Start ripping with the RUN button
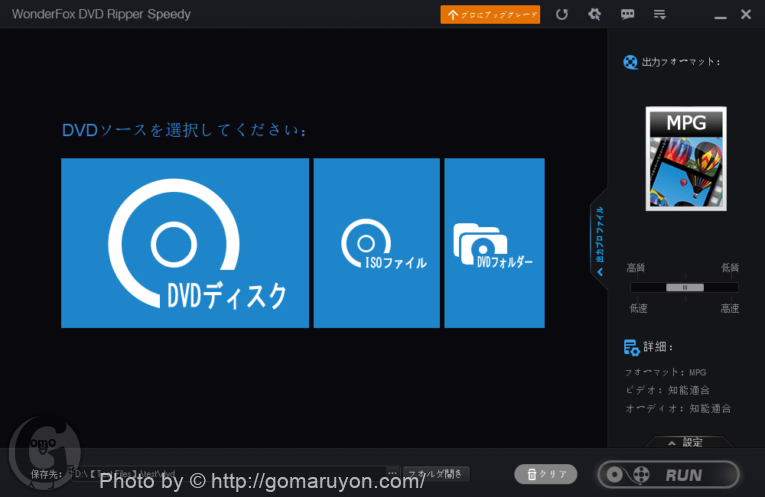This screenshot has width=765, height=497. coord(668,475)
